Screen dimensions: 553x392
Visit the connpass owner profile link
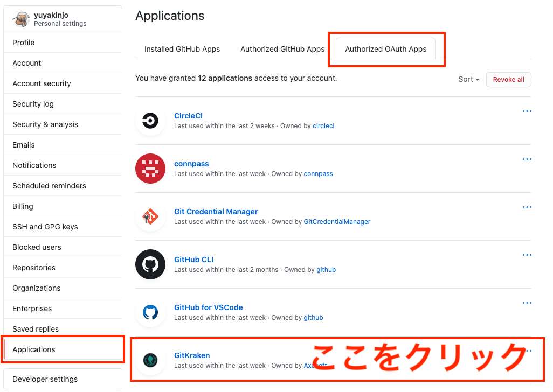(318, 173)
